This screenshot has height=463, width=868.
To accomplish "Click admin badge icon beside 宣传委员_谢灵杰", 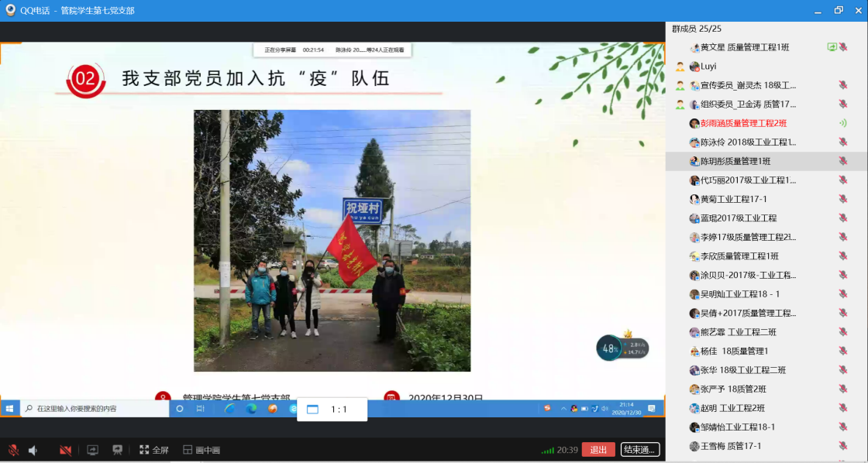I will [x=680, y=85].
